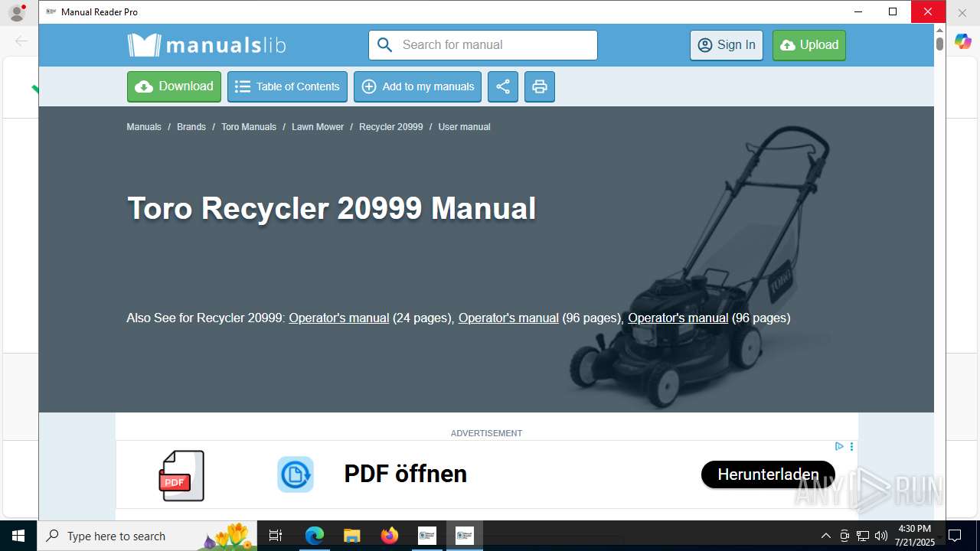Click the AdChoices triangle icon
The height and width of the screenshot is (551, 980).
[x=839, y=446]
